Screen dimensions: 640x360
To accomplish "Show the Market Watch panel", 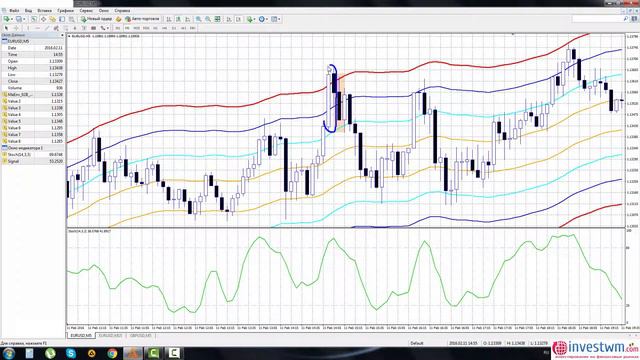I will [x=33, y=19].
